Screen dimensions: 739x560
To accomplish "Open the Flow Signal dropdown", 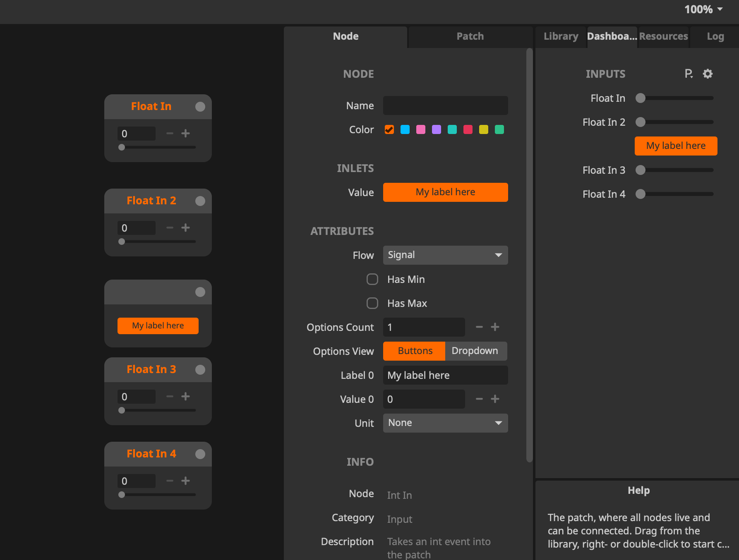I will pyautogui.click(x=445, y=255).
